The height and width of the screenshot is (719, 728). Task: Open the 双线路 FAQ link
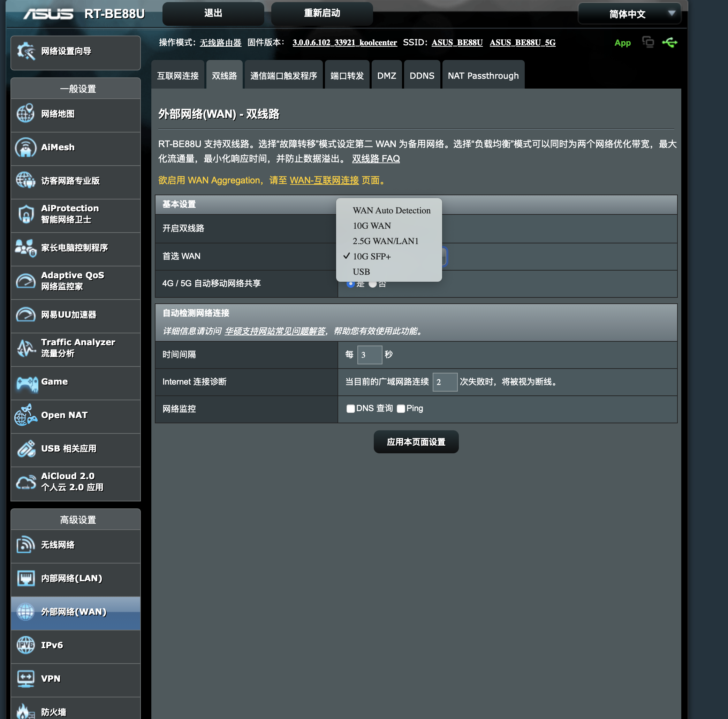(x=376, y=159)
